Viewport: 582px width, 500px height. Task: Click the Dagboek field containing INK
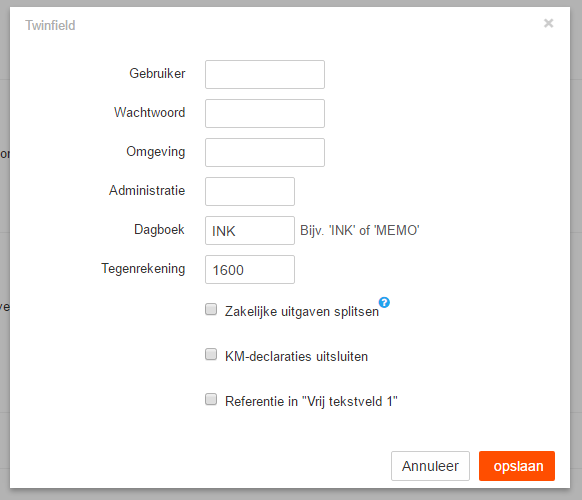point(250,231)
